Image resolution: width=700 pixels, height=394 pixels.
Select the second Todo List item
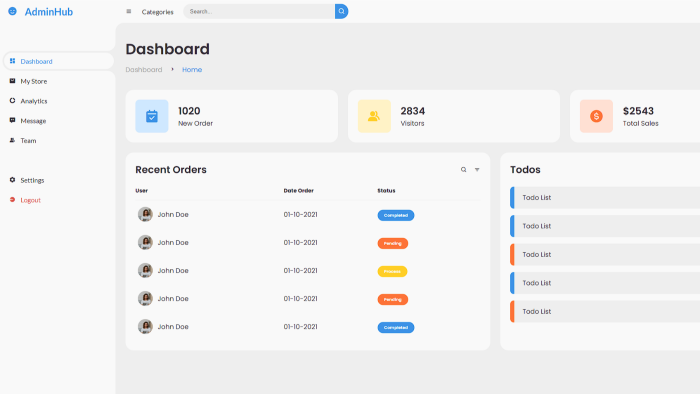click(605, 226)
